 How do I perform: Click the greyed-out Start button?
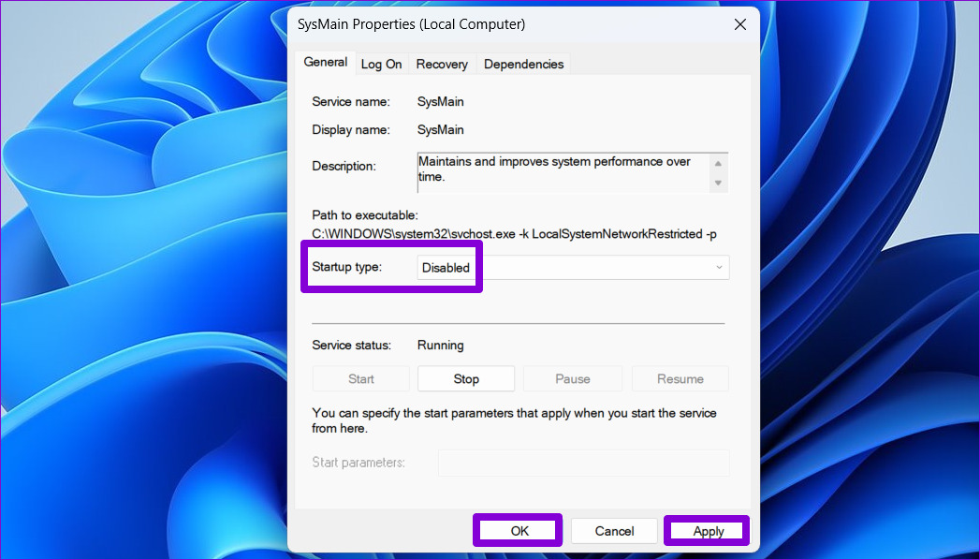[360, 378]
